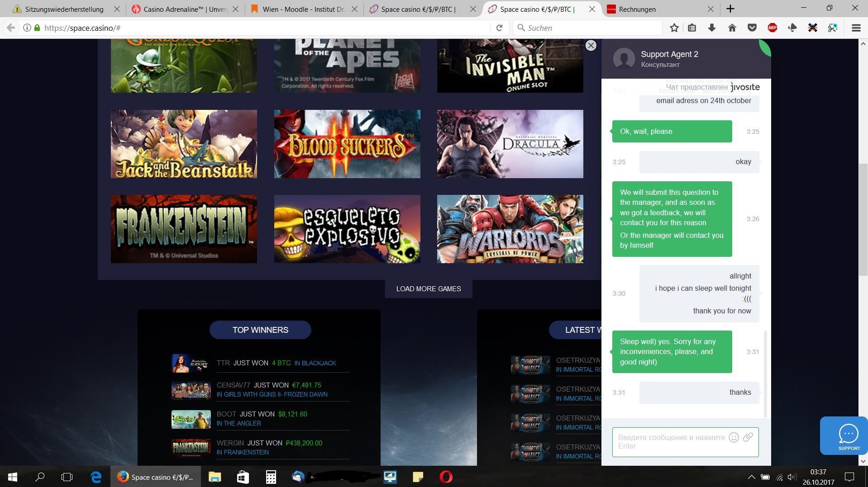The image size is (868, 487).
Task: Open the Esqueleto Explosivo game
Action: tap(347, 229)
